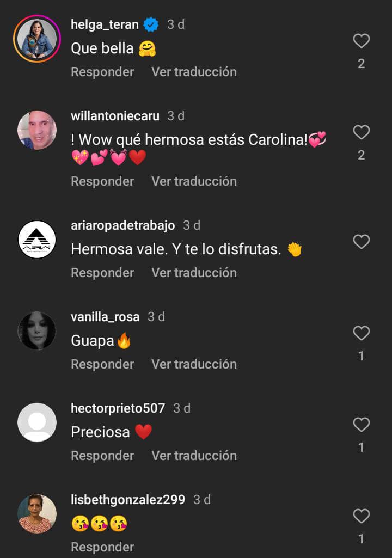This screenshot has width=392, height=558.
Task: Translate the Preciosa comment
Action: click(x=194, y=456)
